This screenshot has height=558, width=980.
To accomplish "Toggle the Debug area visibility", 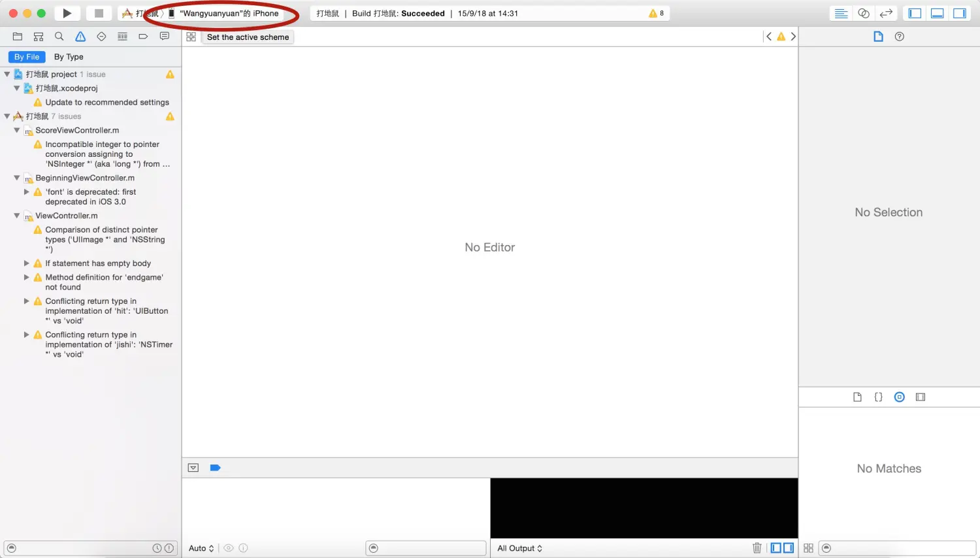I will 938,13.
